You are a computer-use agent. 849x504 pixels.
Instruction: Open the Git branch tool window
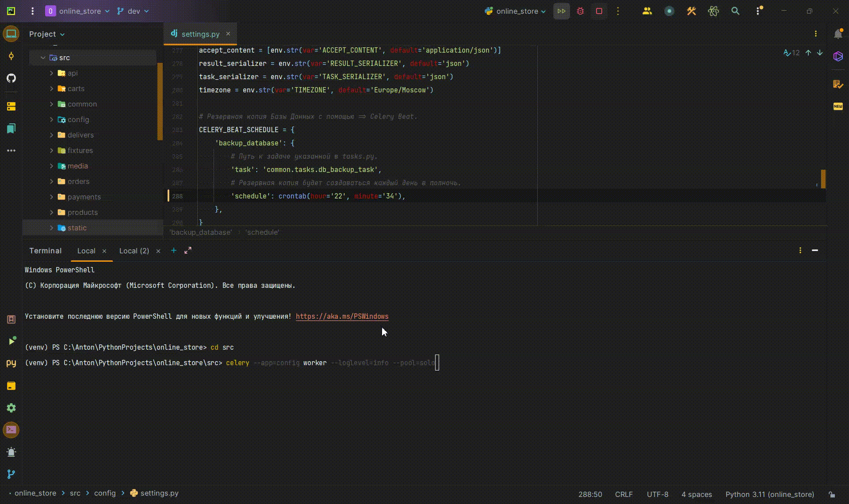pos(11,474)
